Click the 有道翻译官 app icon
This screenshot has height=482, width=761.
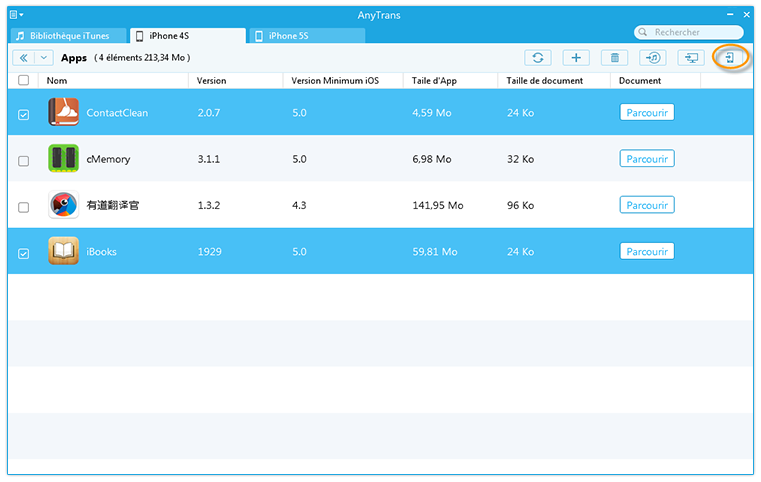pyautogui.click(x=64, y=205)
